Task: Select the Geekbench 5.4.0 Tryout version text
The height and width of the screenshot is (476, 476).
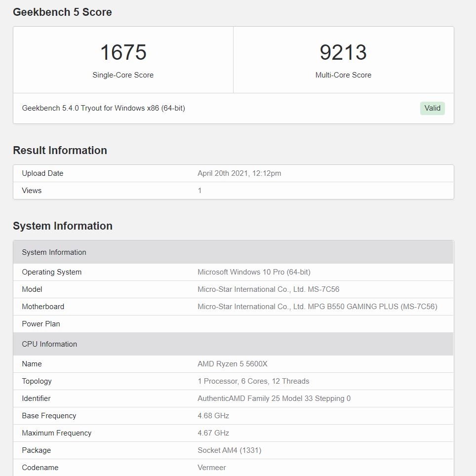Action: pos(104,108)
